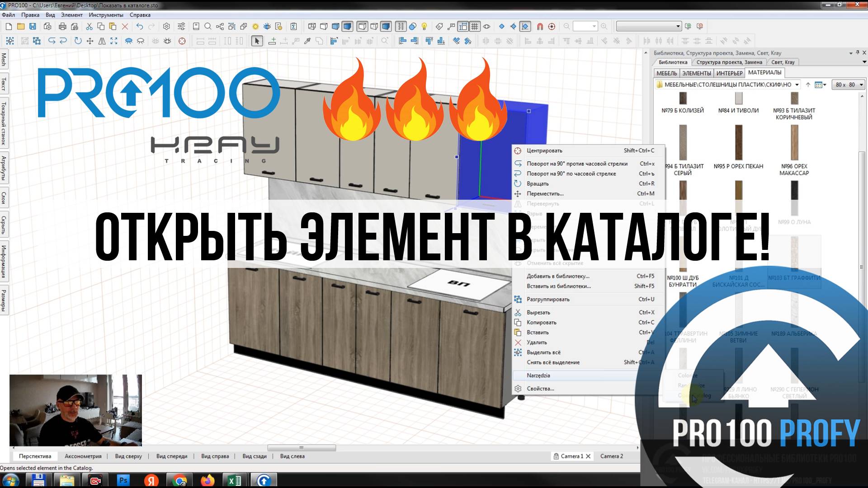Click the Undo arrow icon
The width and height of the screenshot is (868, 488).
(140, 27)
